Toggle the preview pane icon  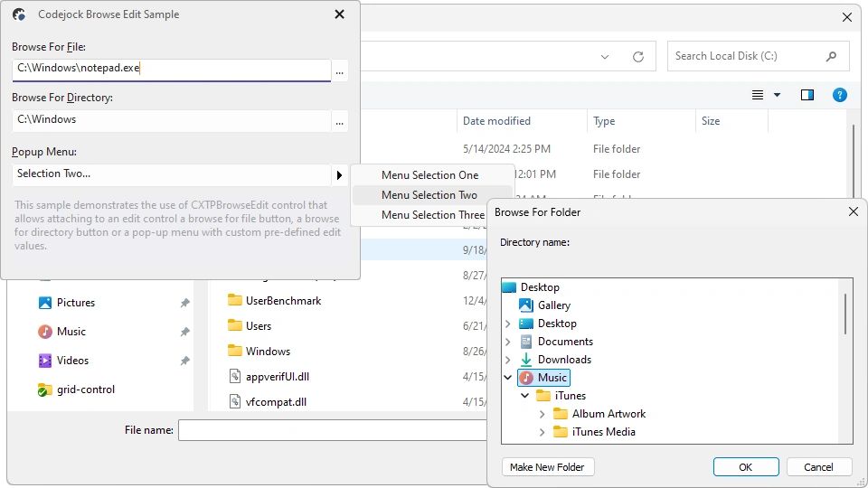[x=807, y=95]
